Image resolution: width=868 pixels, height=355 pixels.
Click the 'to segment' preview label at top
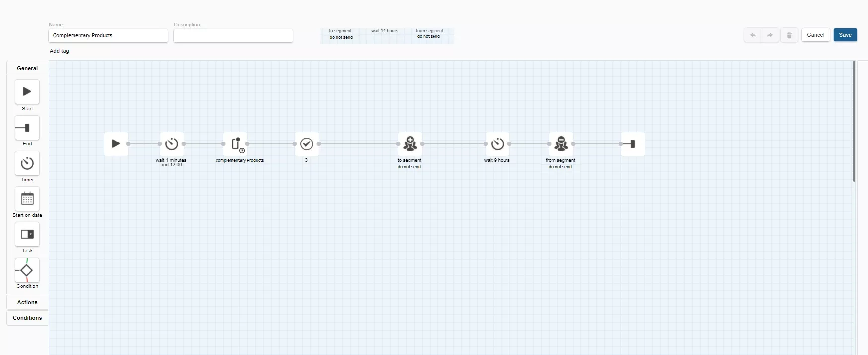point(340,31)
